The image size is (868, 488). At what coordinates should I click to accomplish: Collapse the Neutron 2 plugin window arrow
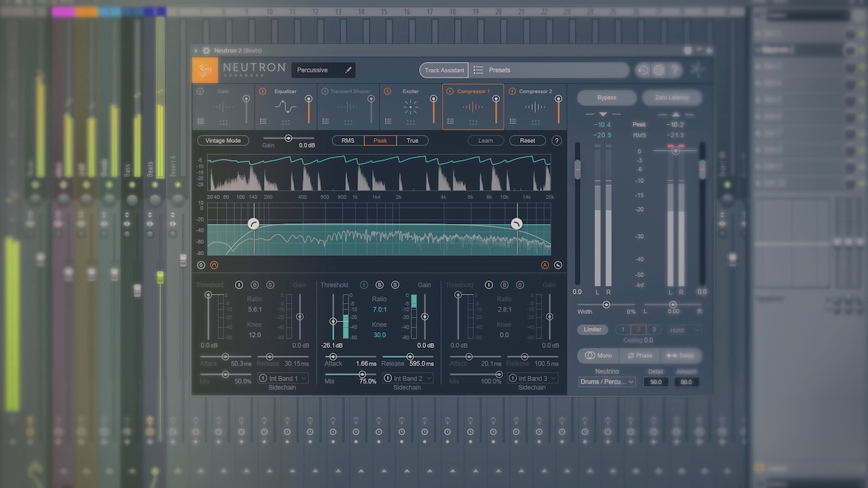(x=196, y=51)
